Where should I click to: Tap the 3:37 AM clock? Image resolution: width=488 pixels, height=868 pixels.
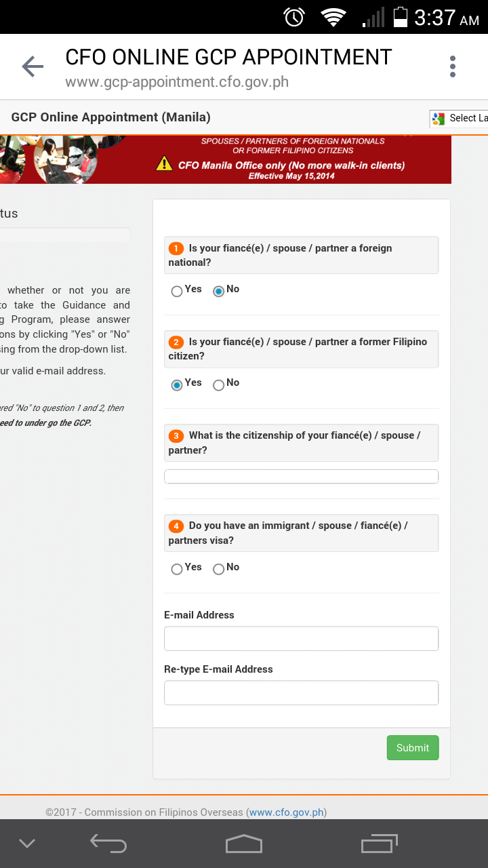pos(446,18)
